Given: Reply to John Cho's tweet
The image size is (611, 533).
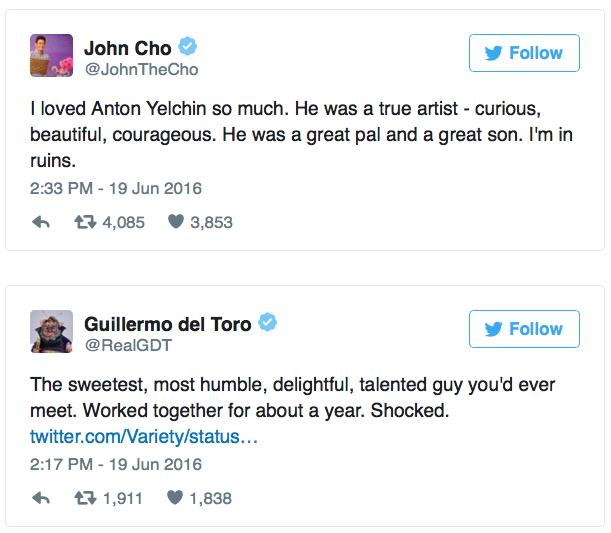Looking at the screenshot, I should pos(41,222).
